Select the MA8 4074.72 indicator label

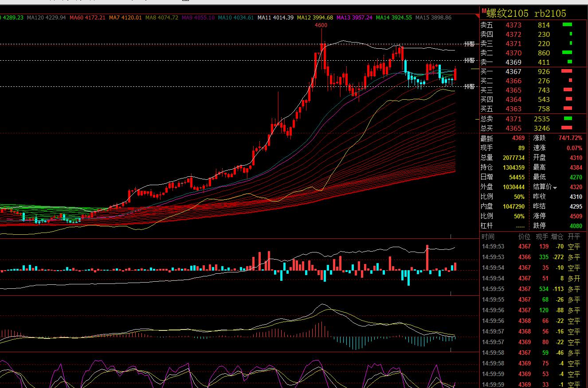pos(161,18)
